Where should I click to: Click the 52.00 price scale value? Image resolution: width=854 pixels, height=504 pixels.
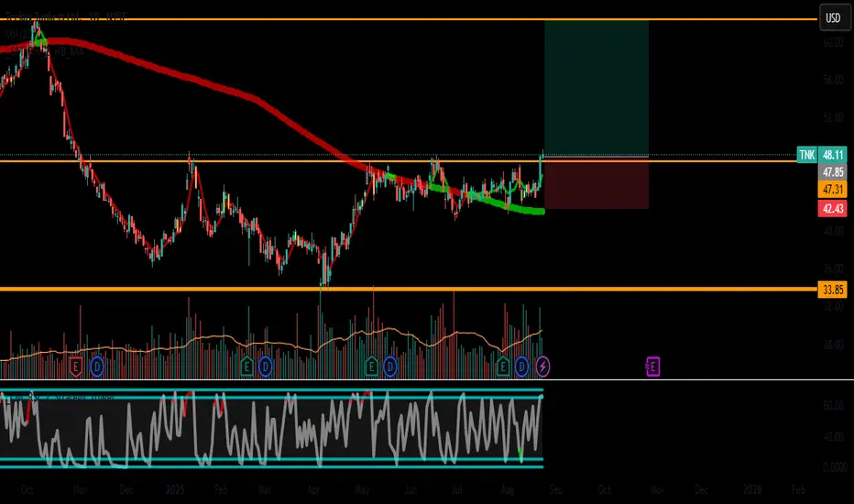(x=833, y=117)
